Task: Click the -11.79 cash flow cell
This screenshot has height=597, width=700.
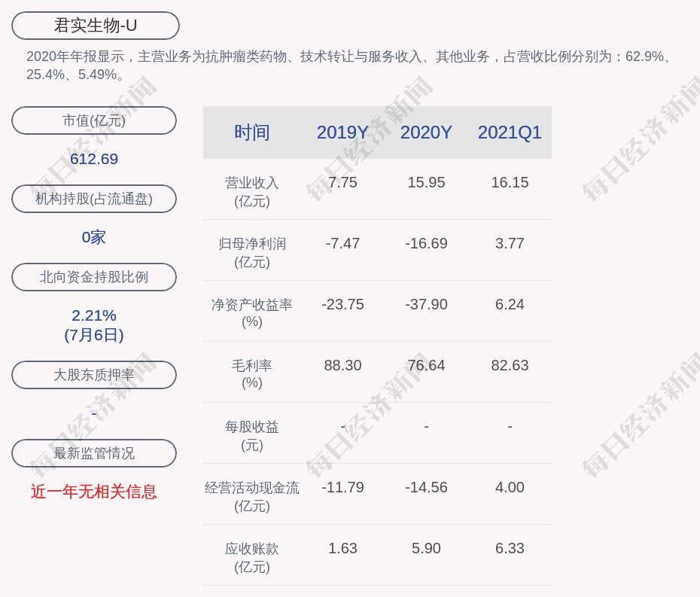Action: [342, 487]
